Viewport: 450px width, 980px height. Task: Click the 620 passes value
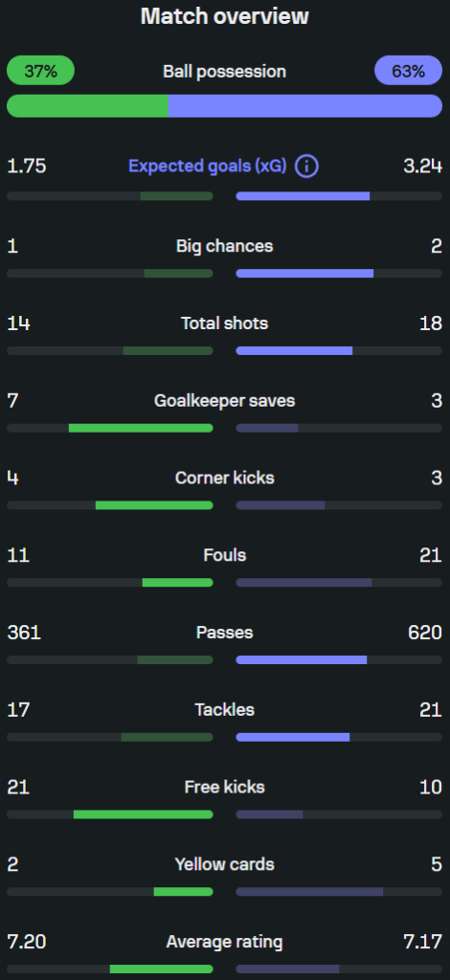425,633
